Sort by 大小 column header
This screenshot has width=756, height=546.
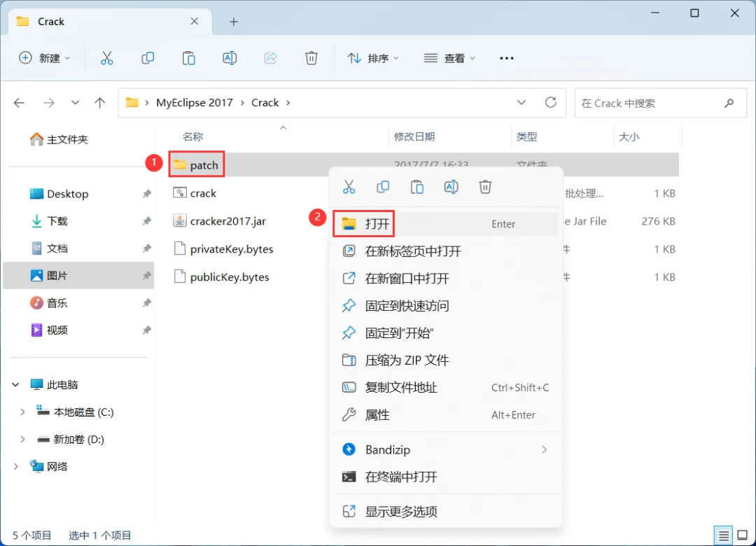[x=629, y=137]
